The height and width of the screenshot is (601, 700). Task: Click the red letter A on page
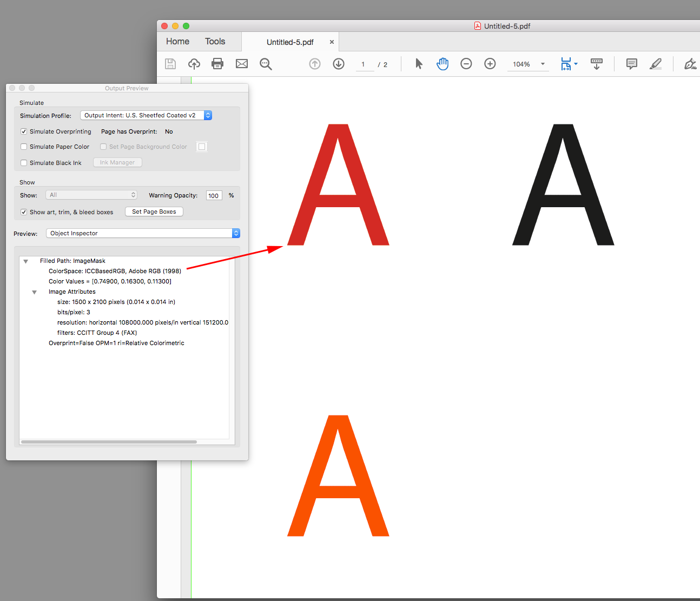tap(338, 184)
